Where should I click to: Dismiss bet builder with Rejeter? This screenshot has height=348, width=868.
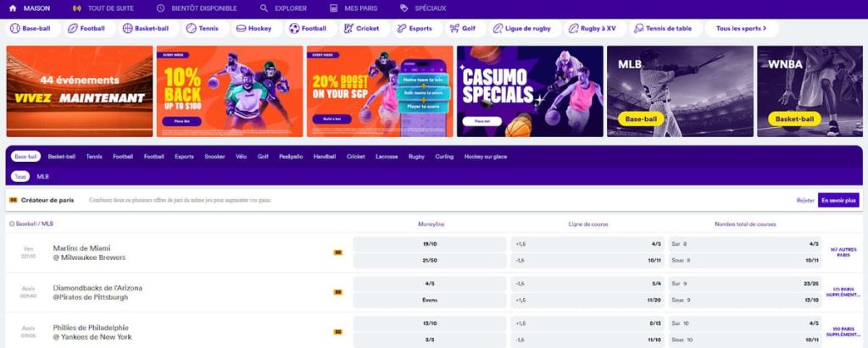pyautogui.click(x=805, y=201)
